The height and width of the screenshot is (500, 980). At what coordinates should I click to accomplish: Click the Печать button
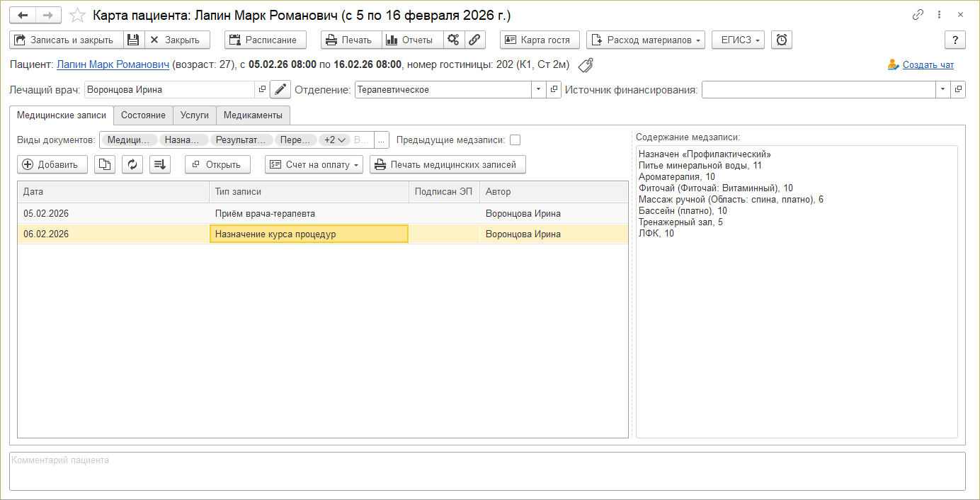point(351,40)
